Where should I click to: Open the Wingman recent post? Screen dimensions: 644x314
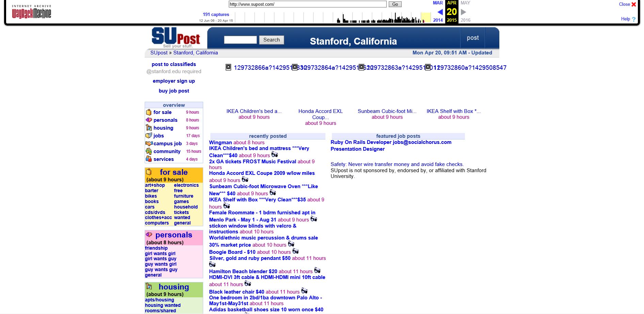coord(220,143)
